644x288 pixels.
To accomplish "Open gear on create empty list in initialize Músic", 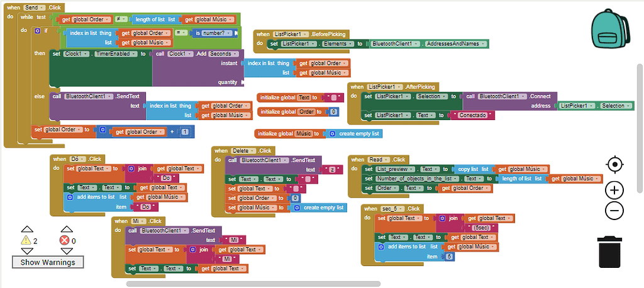I will (332, 134).
